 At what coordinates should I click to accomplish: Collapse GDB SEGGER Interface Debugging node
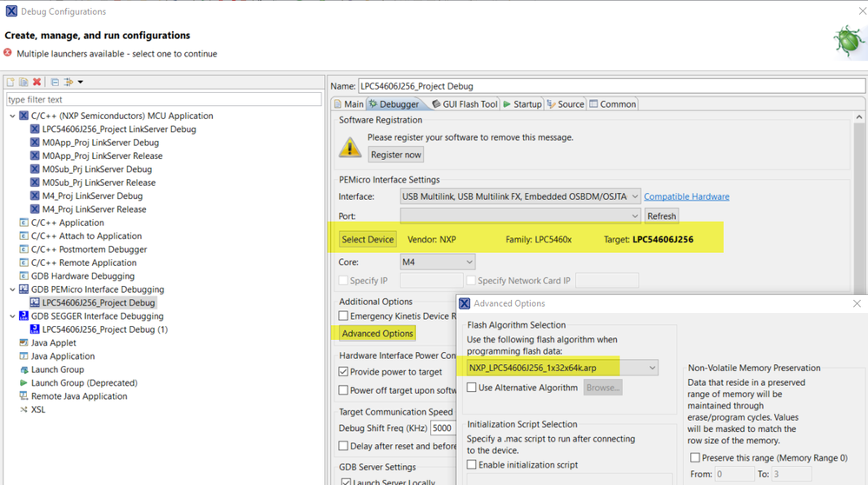(x=13, y=316)
